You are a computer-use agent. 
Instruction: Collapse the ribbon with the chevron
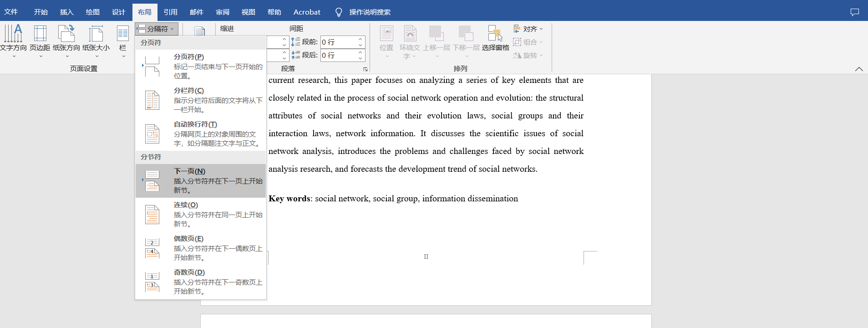coord(859,69)
